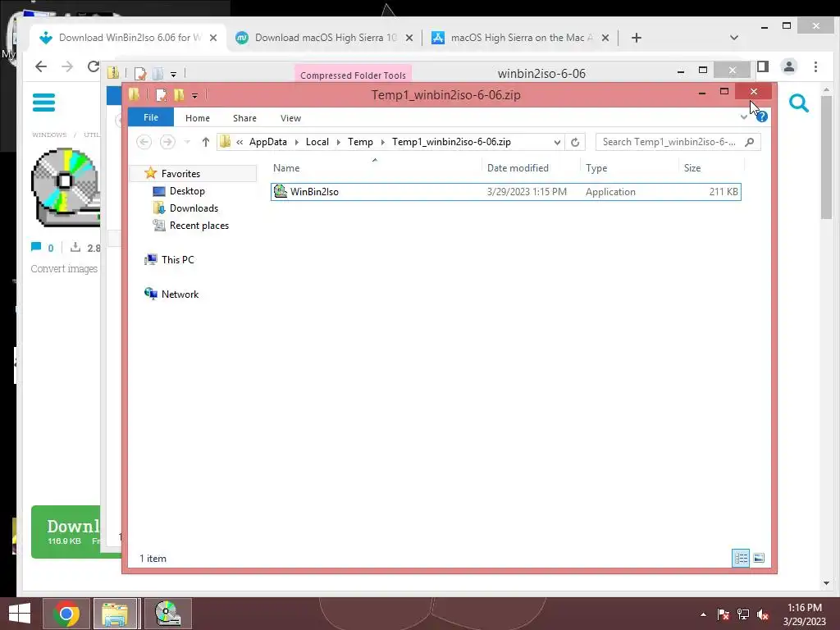
Task: Click Properties icon in quick access toolbar
Action: point(161,95)
